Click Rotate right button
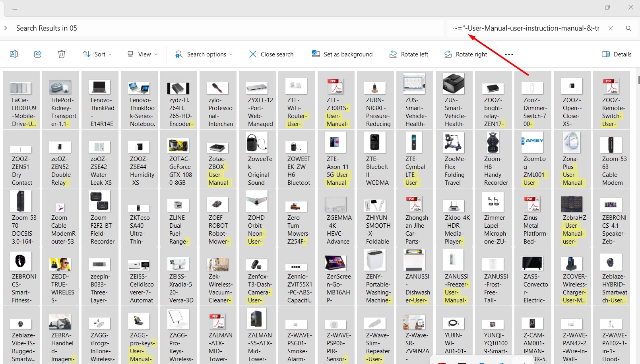This screenshot has height=364, width=640. (x=465, y=54)
